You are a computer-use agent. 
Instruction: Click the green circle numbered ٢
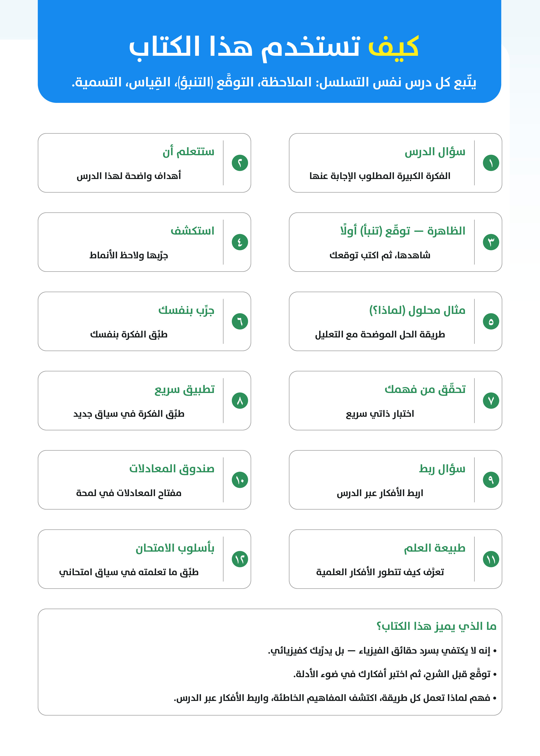[240, 163]
